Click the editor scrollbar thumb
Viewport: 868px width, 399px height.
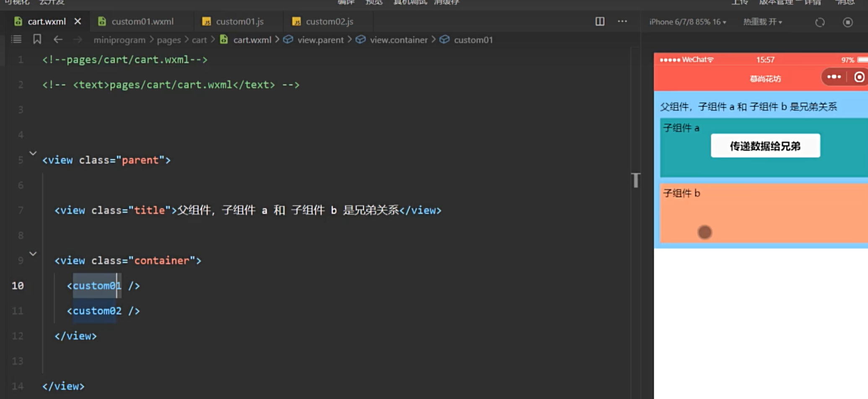coord(636,180)
